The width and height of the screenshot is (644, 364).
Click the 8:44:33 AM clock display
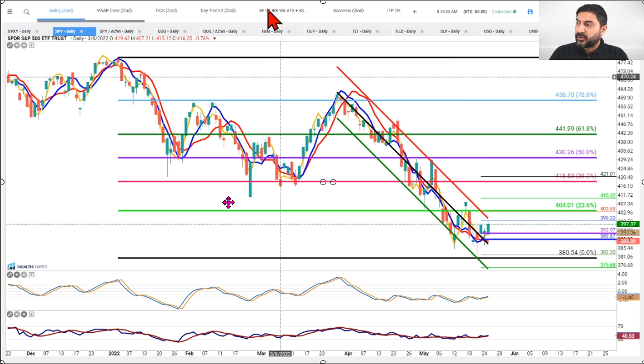pos(447,12)
